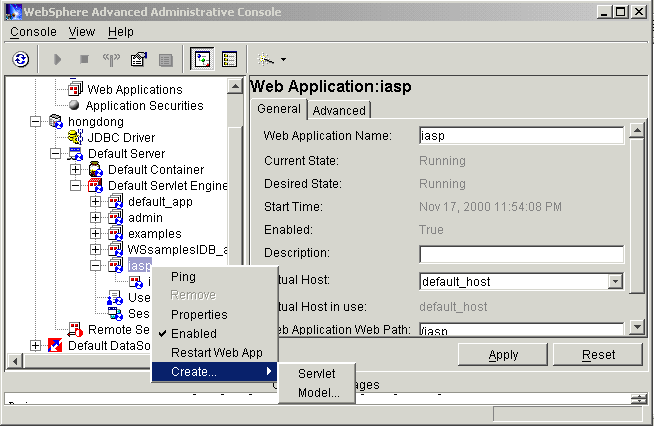Image resolution: width=654 pixels, height=426 pixels.
Task: Click the Default Server icon
Action: (75, 154)
